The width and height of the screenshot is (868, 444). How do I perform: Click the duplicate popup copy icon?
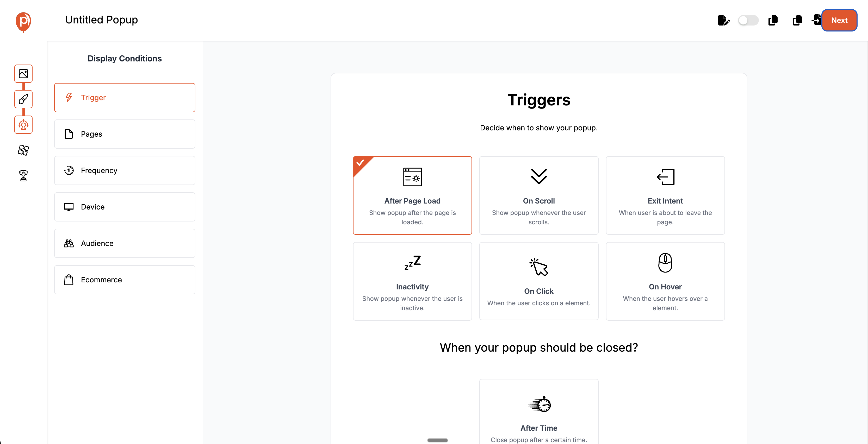[x=773, y=21]
